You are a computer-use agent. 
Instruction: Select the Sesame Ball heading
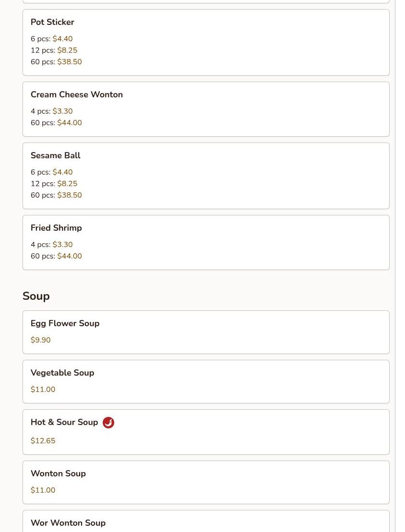[x=55, y=155]
